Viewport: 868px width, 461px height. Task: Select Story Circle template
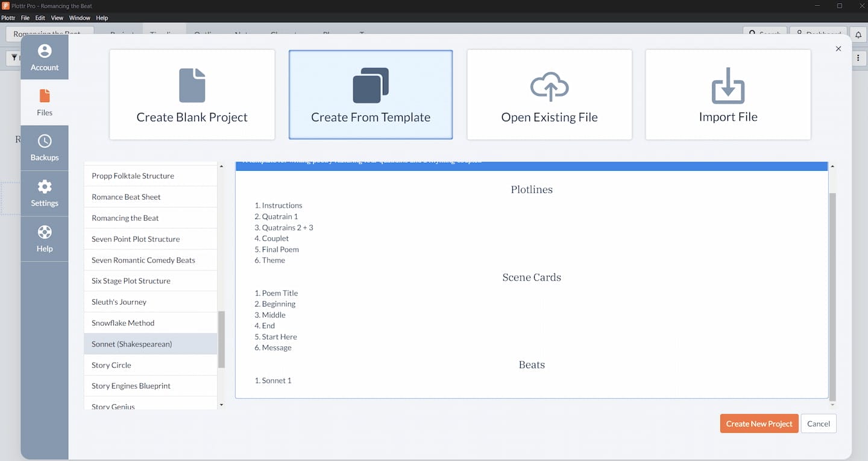pyautogui.click(x=151, y=365)
